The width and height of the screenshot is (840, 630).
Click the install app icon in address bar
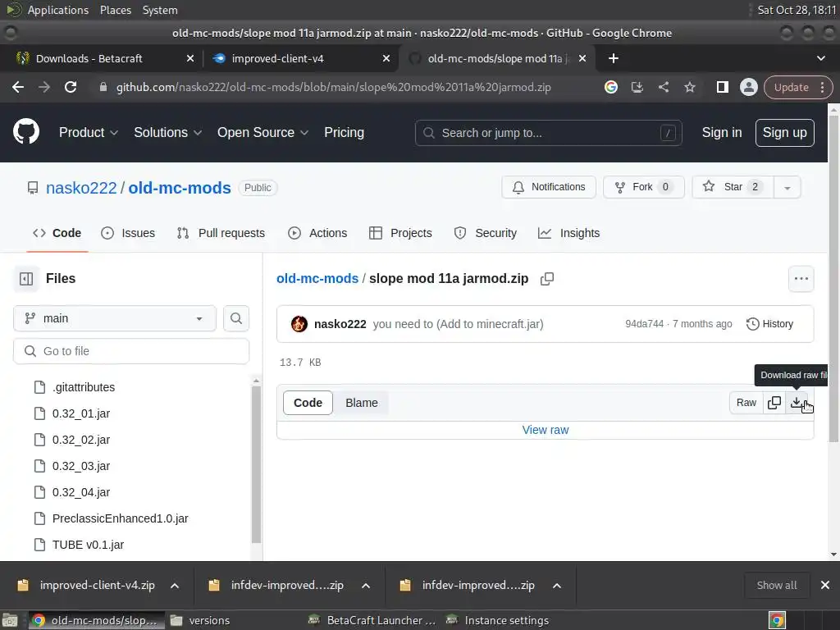(637, 87)
